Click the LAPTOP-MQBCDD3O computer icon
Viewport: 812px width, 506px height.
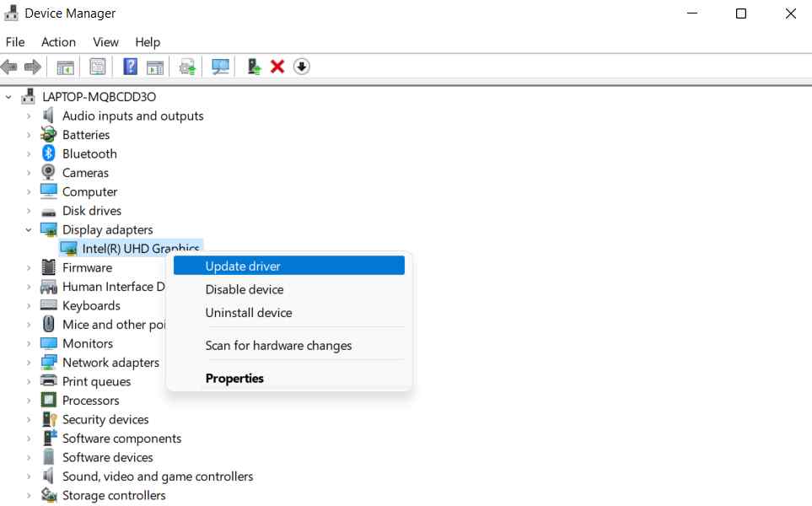(x=29, y=96)
